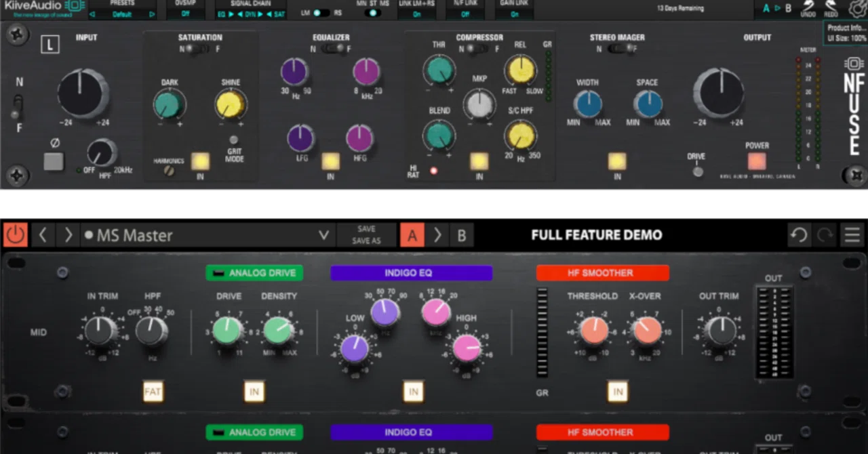Open the LINK LM+RS setting
The image size is (868, 454).
pyautogui.click(x=416, y=14)
